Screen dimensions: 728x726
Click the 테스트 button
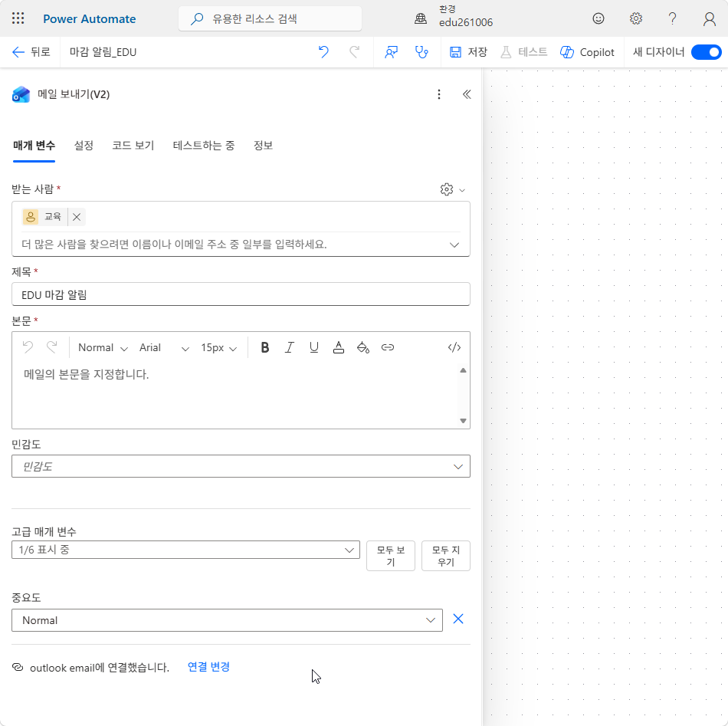click(x=523, y=52)
